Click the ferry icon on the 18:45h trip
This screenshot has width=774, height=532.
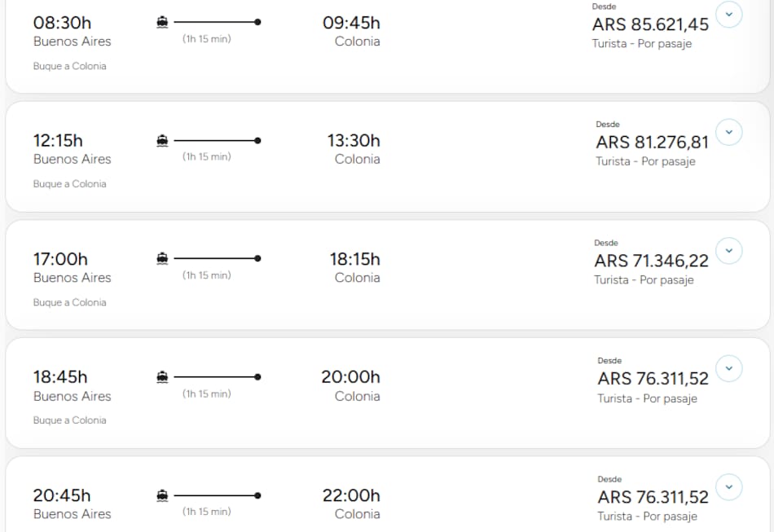click(x=162, y=377)
